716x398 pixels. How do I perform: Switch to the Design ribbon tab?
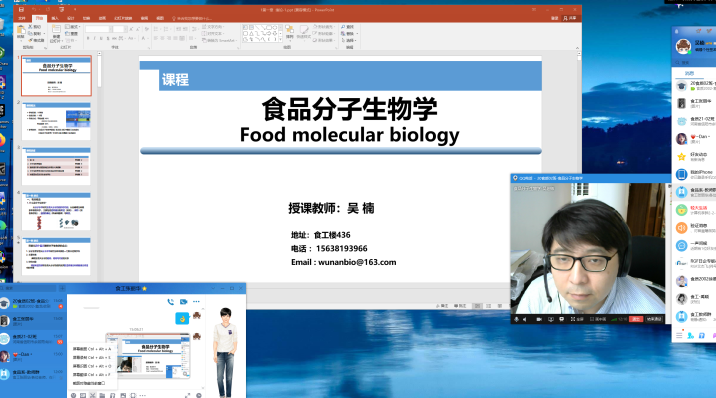(71, 18)
